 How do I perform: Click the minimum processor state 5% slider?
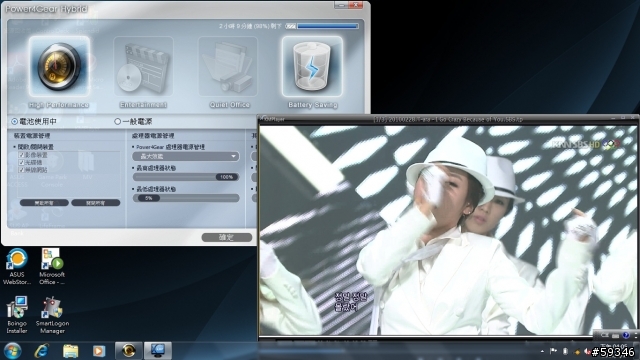click(x=186, y=198)
